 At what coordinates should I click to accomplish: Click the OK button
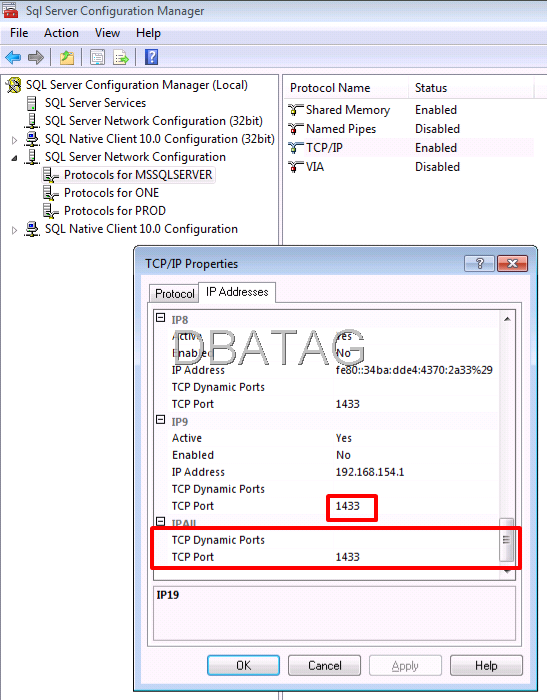click(243, 666)
